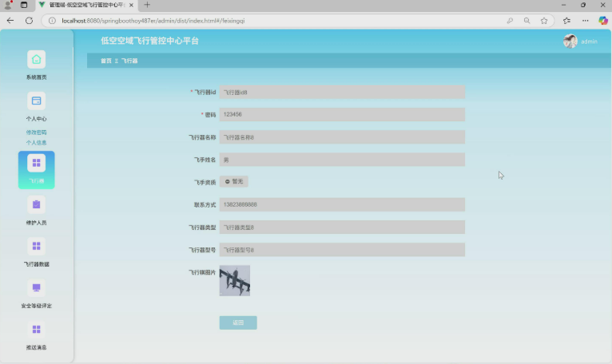
Task: Open the zoom magnifier icon in address bar
Action: 527,21
